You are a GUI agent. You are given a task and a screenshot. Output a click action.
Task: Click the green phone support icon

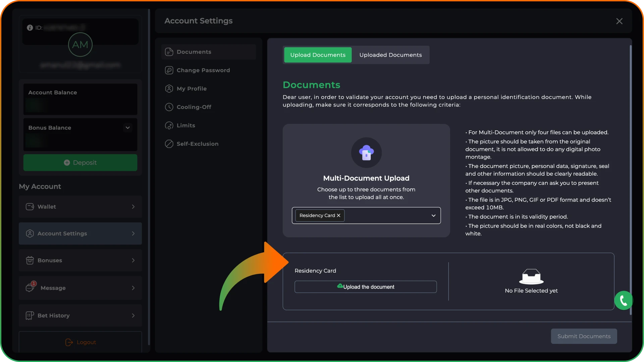pyautogui.click(x=624, y=300)
